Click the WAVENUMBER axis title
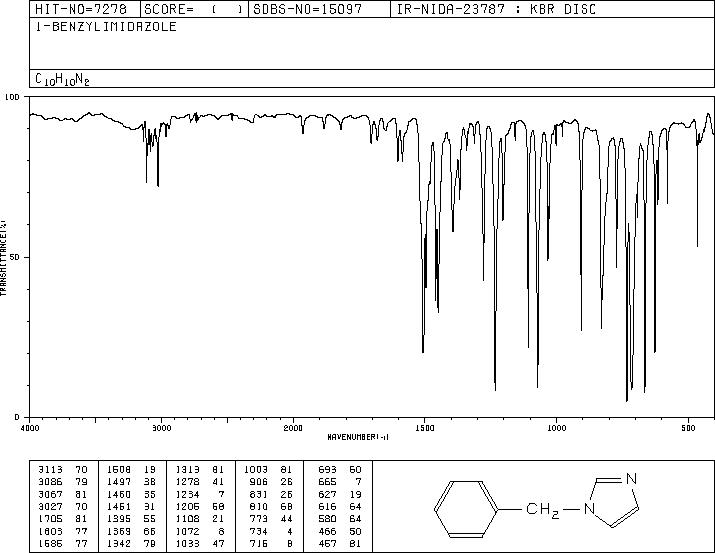 358,437
